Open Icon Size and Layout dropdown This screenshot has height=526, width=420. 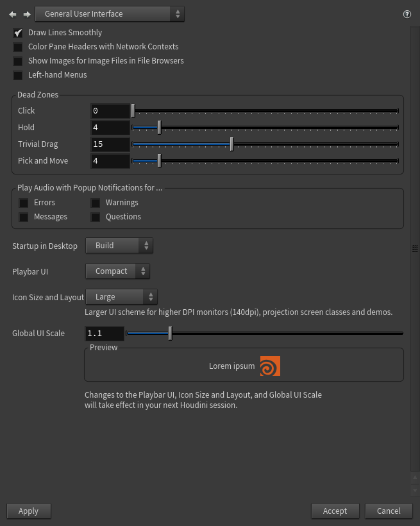[121, 297]
